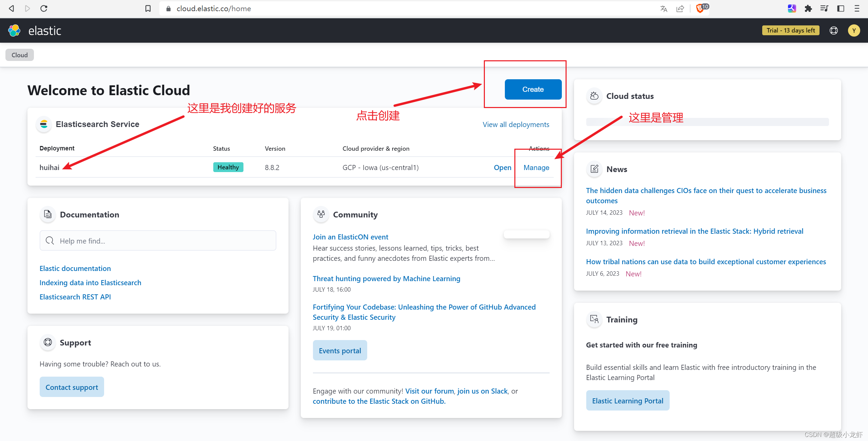The width and height of the screenshot is (868, 441).
Task: Click the Cloud breadcrumb
Action: (x=20, y=55)
